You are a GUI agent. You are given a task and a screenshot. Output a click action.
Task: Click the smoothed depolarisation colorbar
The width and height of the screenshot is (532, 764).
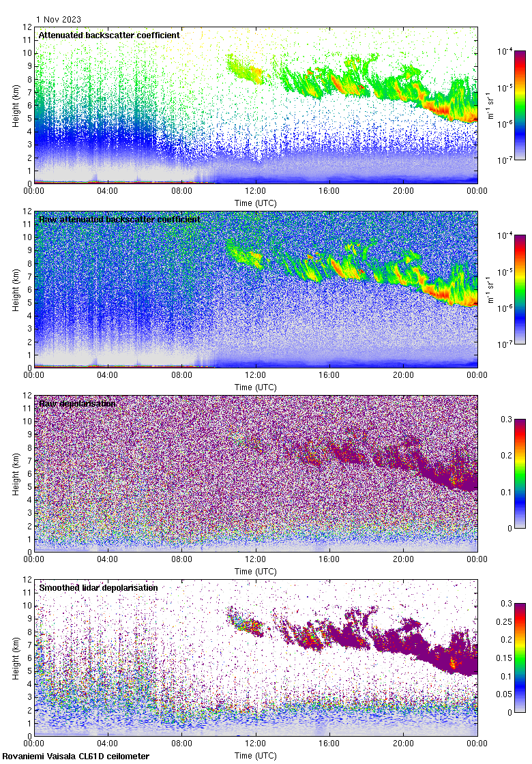[520, 658]
